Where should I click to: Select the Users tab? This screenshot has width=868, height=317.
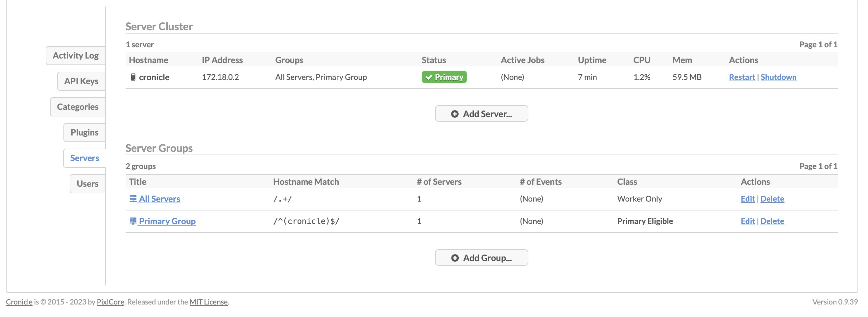tap(87, 183)
